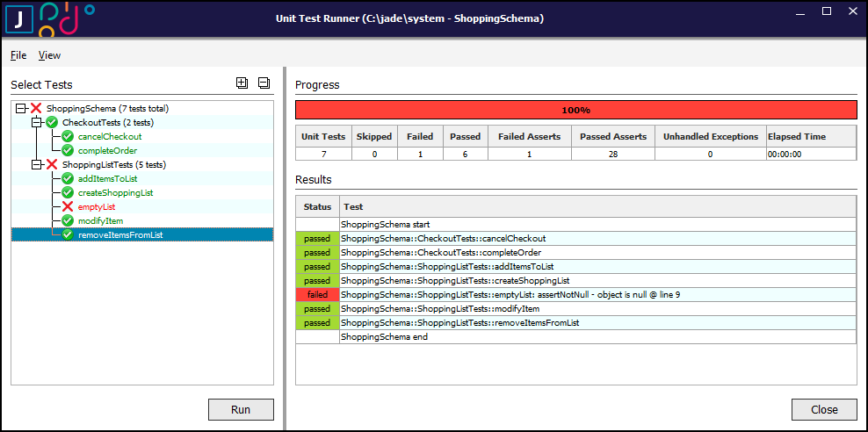Select the modifyItem test
Screen dimensions: 868x432
[100, 220]
